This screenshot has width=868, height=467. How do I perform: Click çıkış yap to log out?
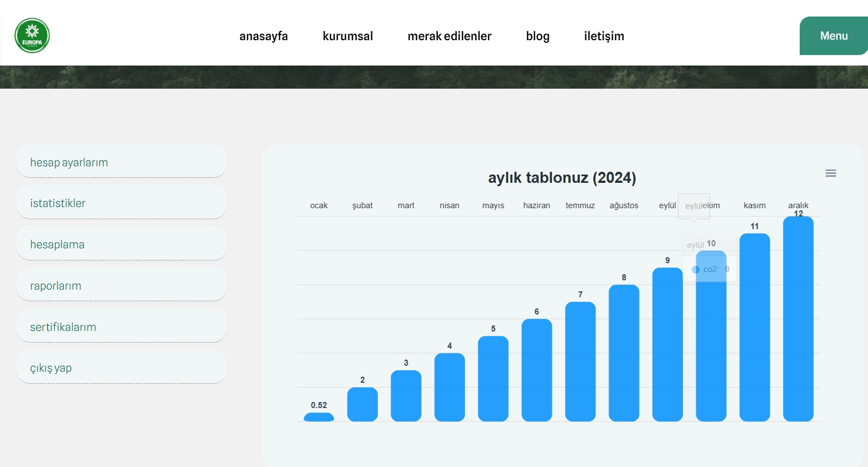click(122, 368)
